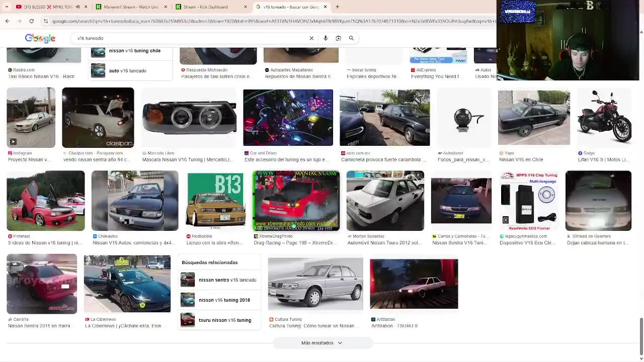This screenshot has width=644, height=362.
Task: Select the v16 tuneado Google search tab
Action: click(x=291, y=7)
